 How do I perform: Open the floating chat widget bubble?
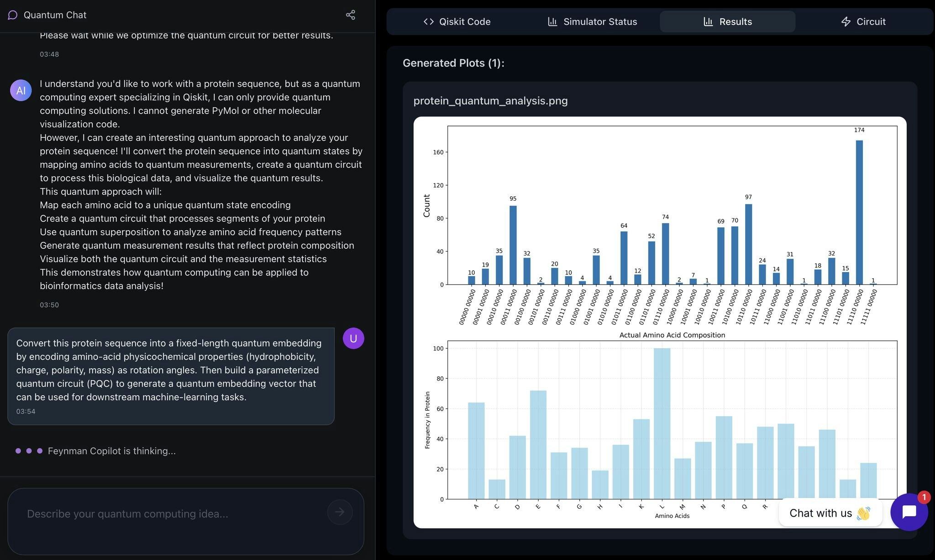point(909,512)
